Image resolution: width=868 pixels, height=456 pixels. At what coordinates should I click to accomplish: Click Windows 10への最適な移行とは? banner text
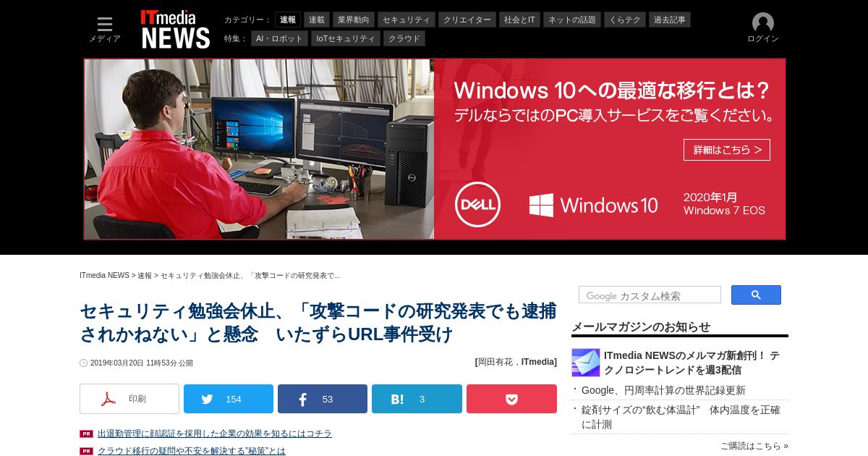click(612, 90)
